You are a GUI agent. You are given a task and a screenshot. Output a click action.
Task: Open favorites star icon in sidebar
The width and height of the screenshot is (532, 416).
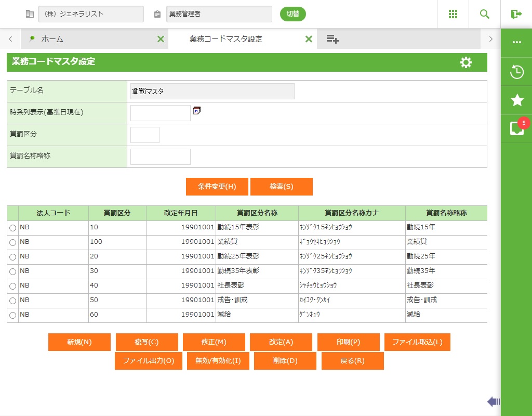pyautogui.click(x=516, y=100)
